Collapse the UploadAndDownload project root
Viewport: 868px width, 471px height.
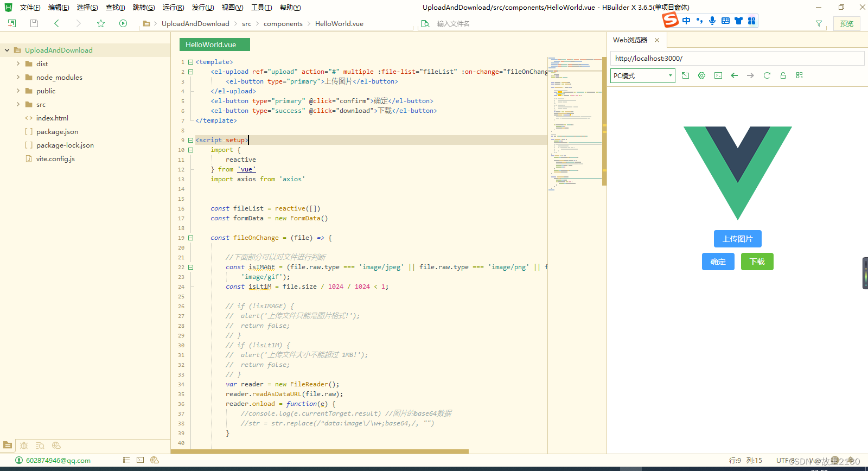(7, 50)
